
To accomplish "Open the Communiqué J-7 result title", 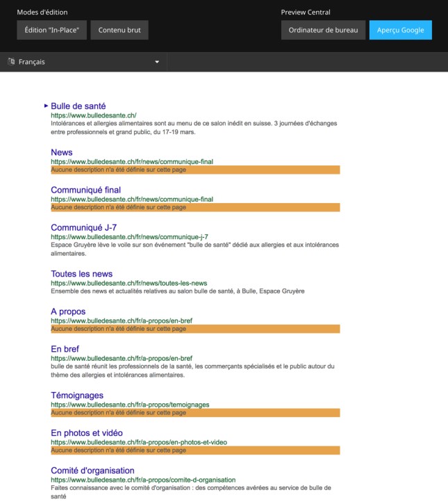I will 83,227.
